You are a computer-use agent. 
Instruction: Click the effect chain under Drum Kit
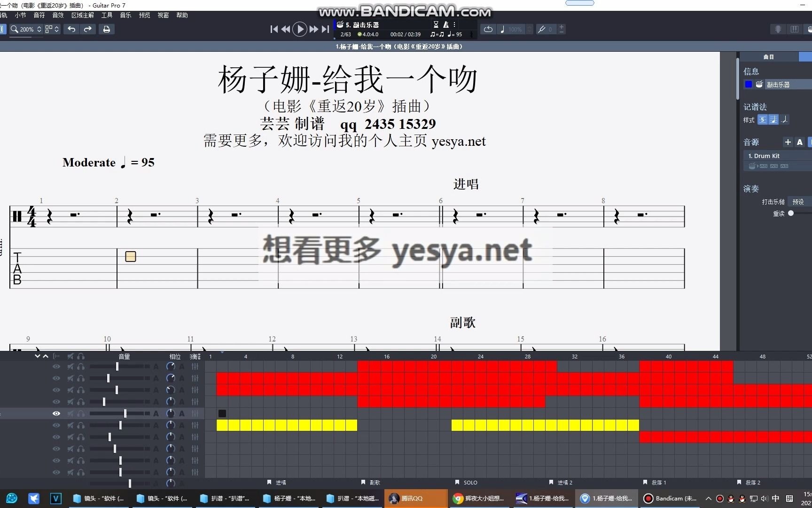[768, 166]
